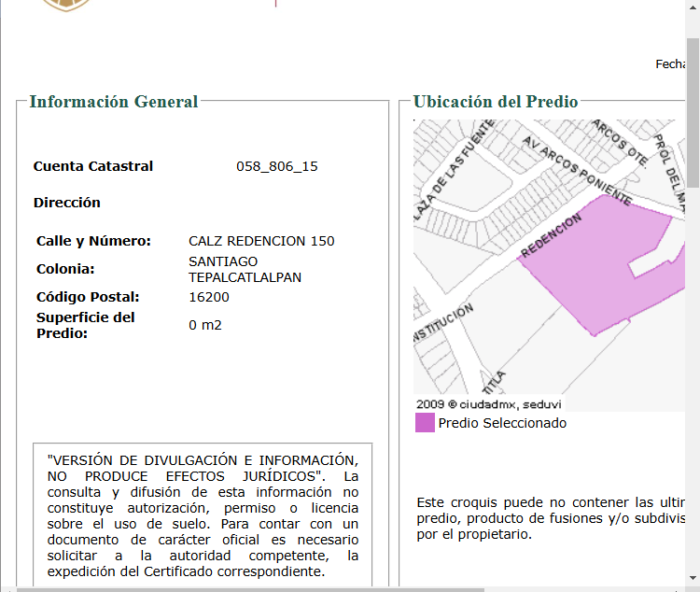Click the Fecha label at top right
This screenshot has height=592, width=700.
pos(670,63)
